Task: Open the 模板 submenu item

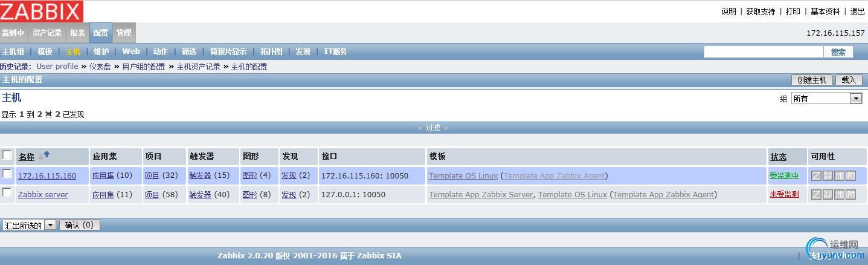Action: coord(45,51)
